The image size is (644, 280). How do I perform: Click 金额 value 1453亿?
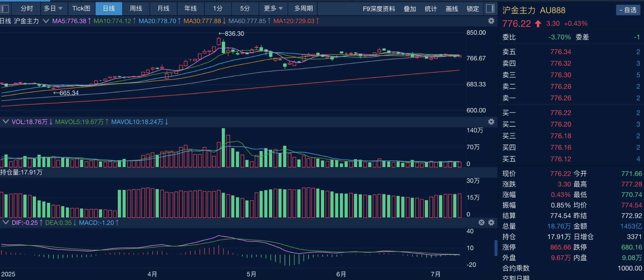[631, 226]
